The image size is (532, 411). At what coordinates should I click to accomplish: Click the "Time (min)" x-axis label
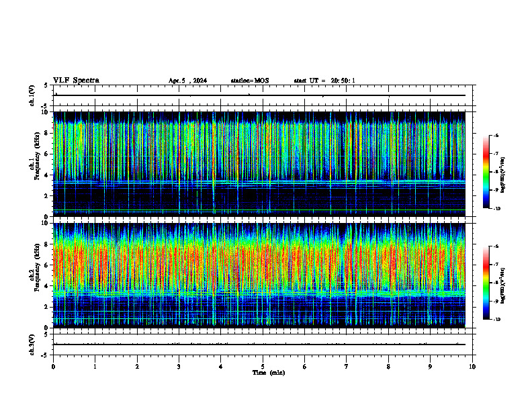pyautogui.click(x=269, y=373)
